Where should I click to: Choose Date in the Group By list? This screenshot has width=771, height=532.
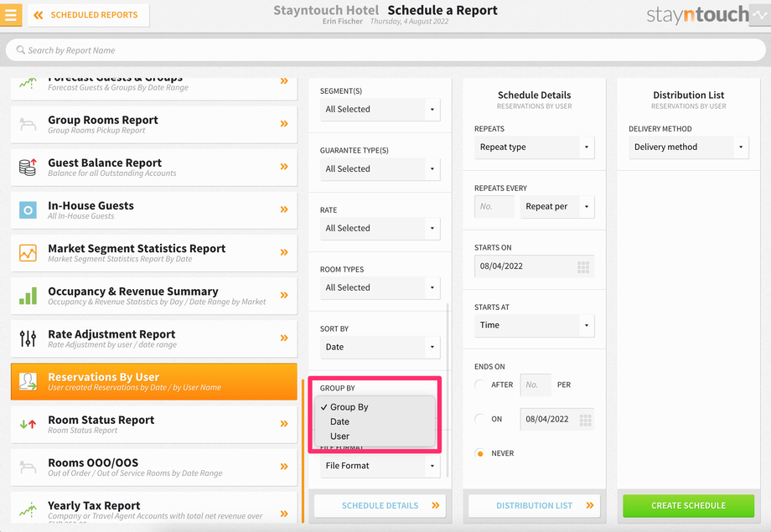point(375,422)
